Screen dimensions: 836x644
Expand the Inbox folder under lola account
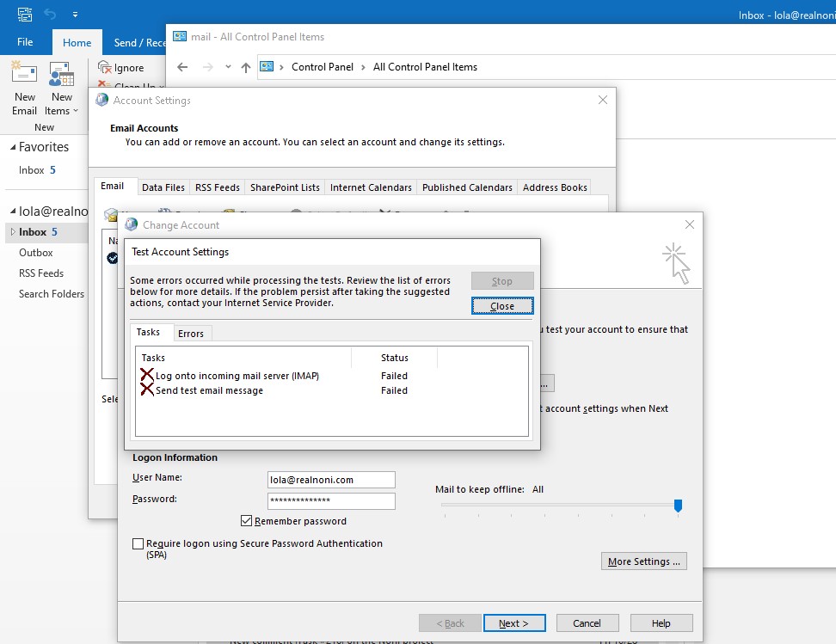13,232
